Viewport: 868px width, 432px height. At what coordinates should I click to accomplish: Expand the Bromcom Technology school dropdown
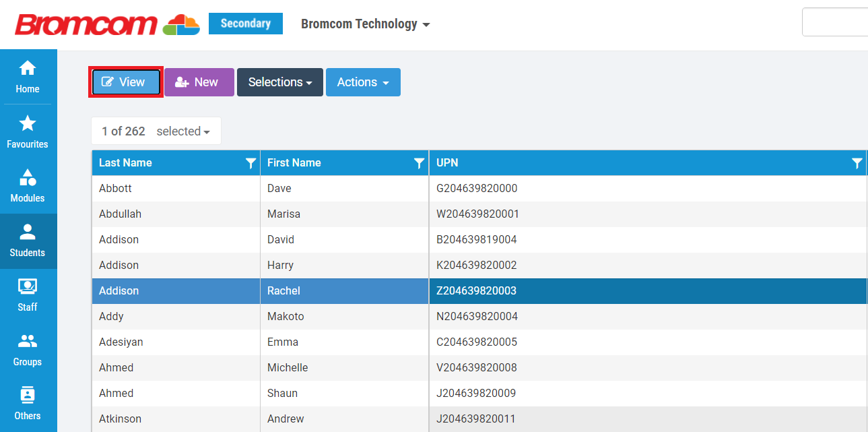[365, 24]
